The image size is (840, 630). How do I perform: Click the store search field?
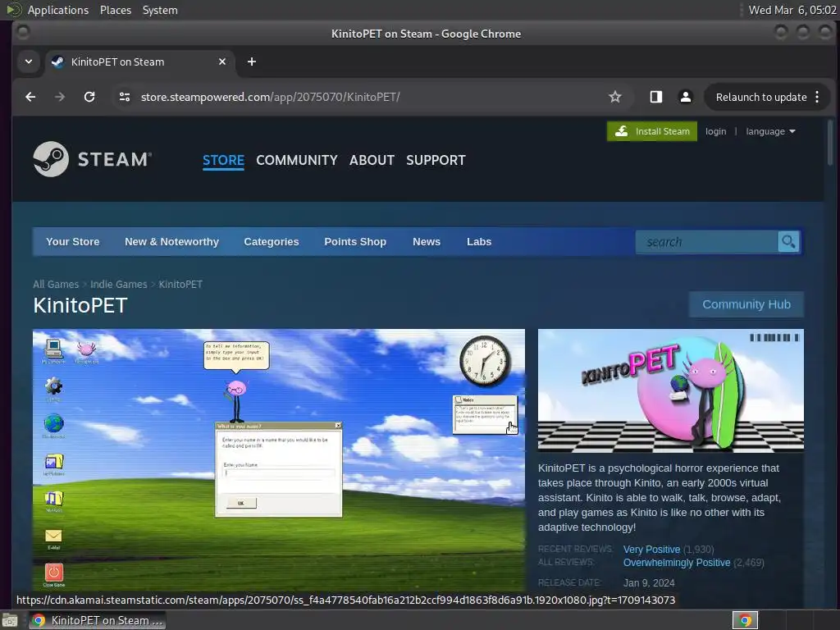pos(707,242)
